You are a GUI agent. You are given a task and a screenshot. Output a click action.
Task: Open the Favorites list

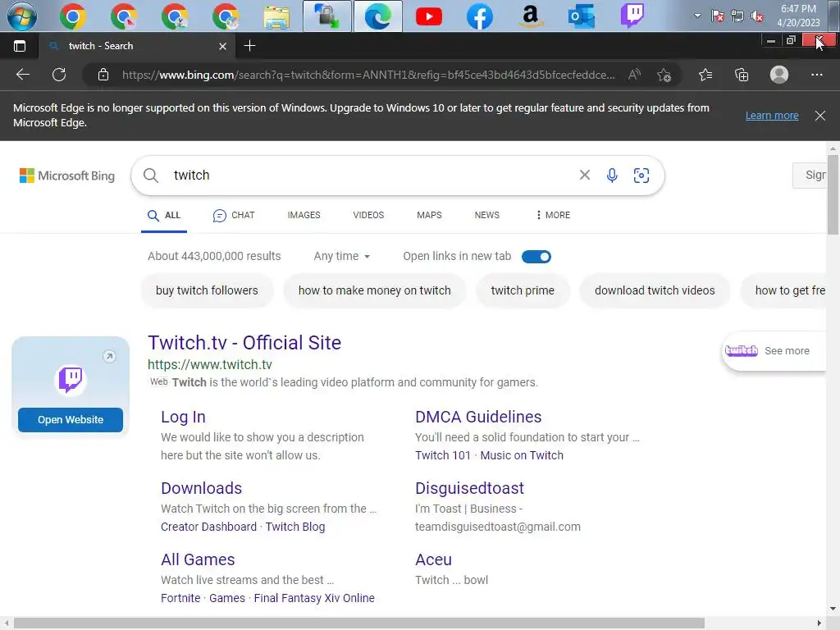[x=705, y=75]
